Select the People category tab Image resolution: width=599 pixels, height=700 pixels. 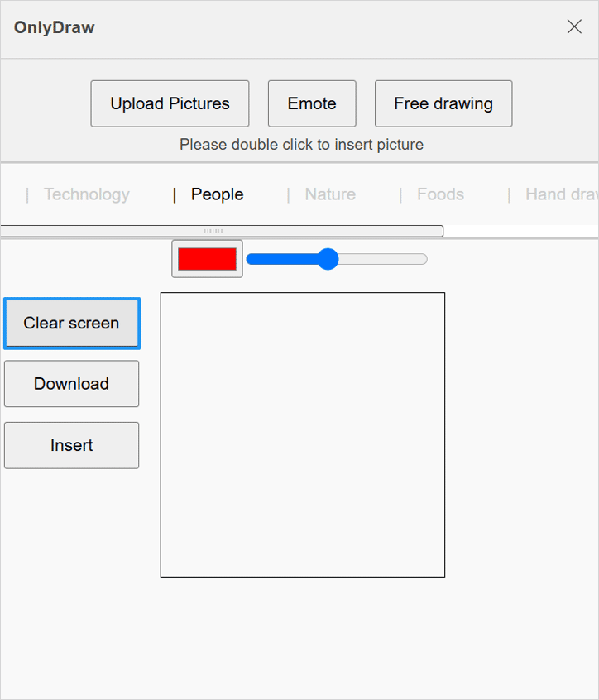218,194
